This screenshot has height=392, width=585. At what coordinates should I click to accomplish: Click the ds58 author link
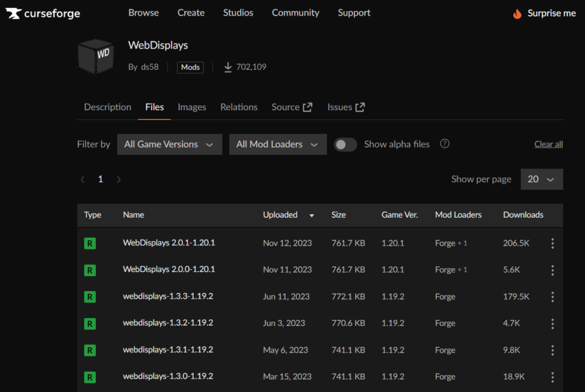pos(149,67)
